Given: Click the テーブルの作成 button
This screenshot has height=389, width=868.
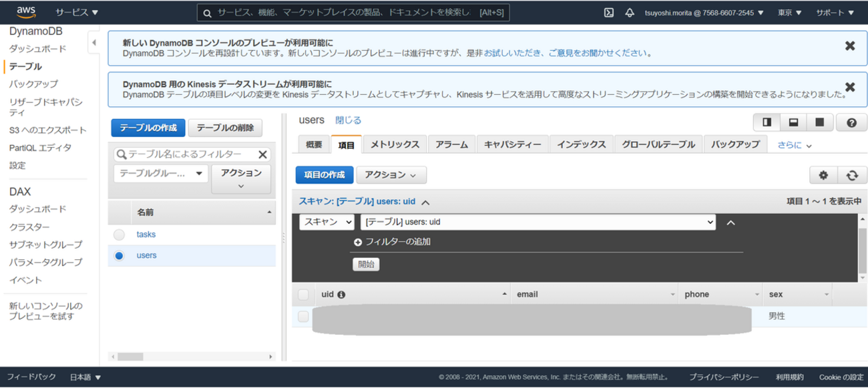Looking at the screenshot, I should click(148, 128).
